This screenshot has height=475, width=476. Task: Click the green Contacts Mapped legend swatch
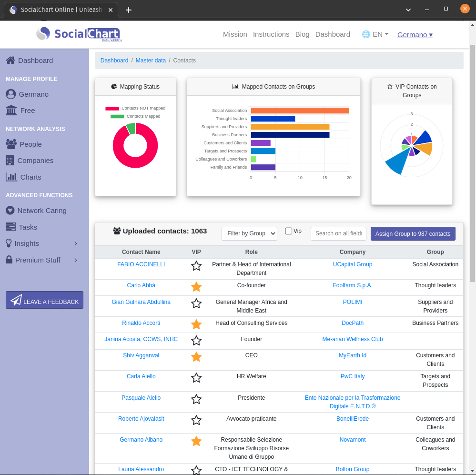point(117,117)
